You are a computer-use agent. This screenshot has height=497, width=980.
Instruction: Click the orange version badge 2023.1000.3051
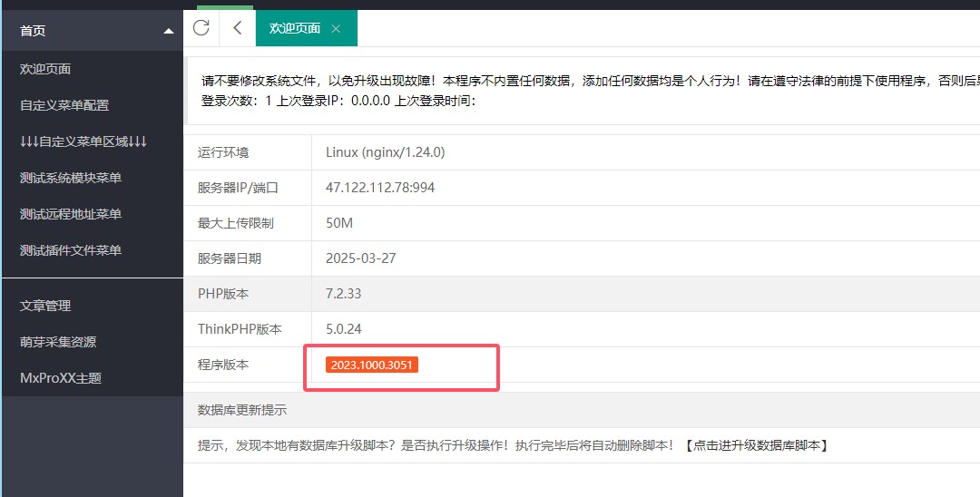coord(372,365)
